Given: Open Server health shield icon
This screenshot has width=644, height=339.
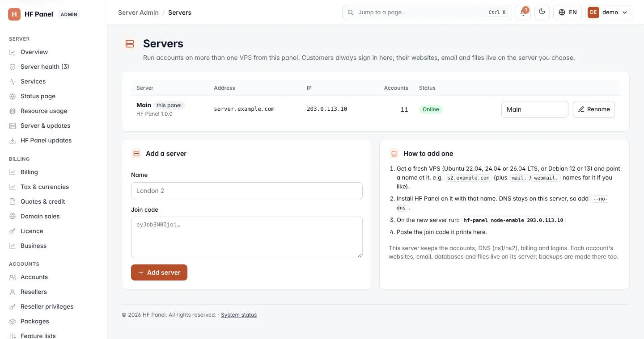Looking at the screenshot, I should (13, 67).
